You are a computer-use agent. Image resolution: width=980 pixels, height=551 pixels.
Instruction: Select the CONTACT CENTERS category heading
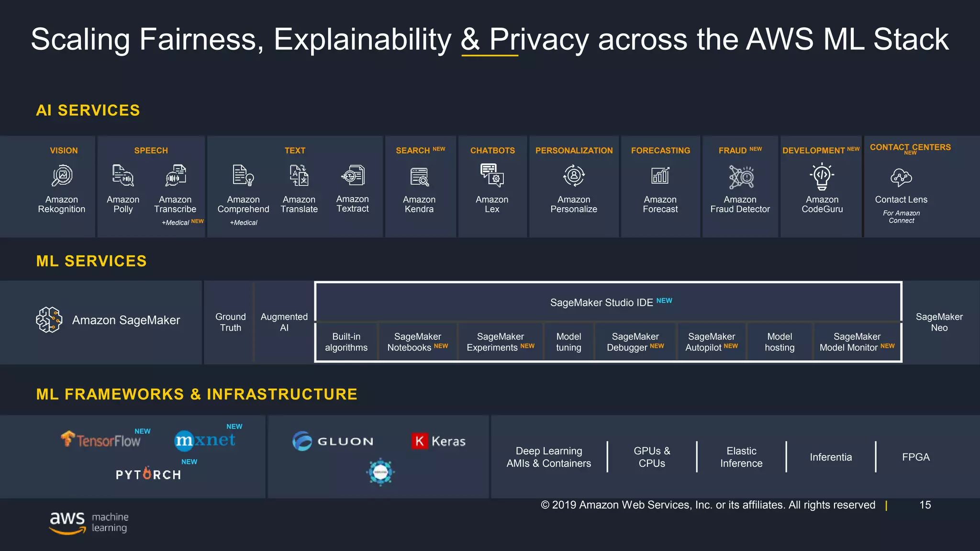(910, 147)
